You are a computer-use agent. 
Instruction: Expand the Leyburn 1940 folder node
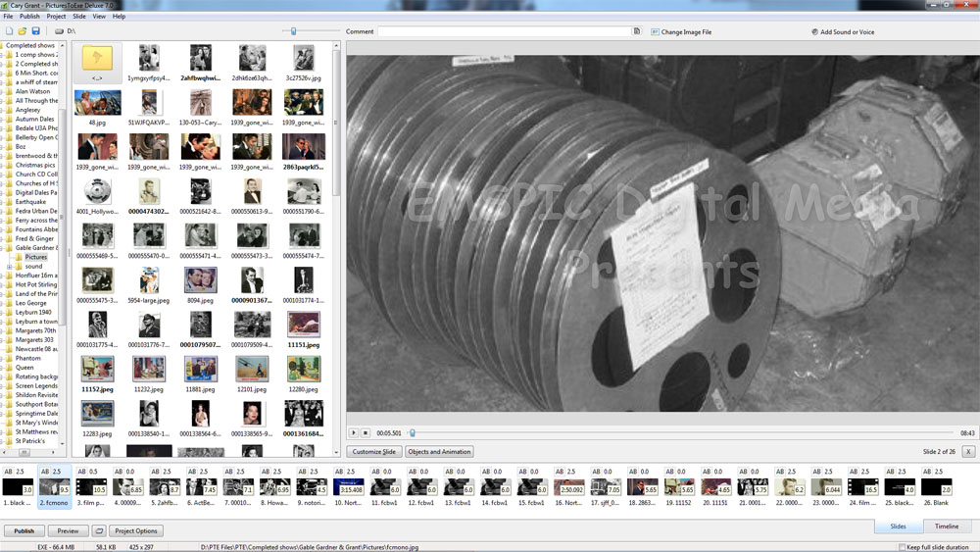tap(2, 312)
